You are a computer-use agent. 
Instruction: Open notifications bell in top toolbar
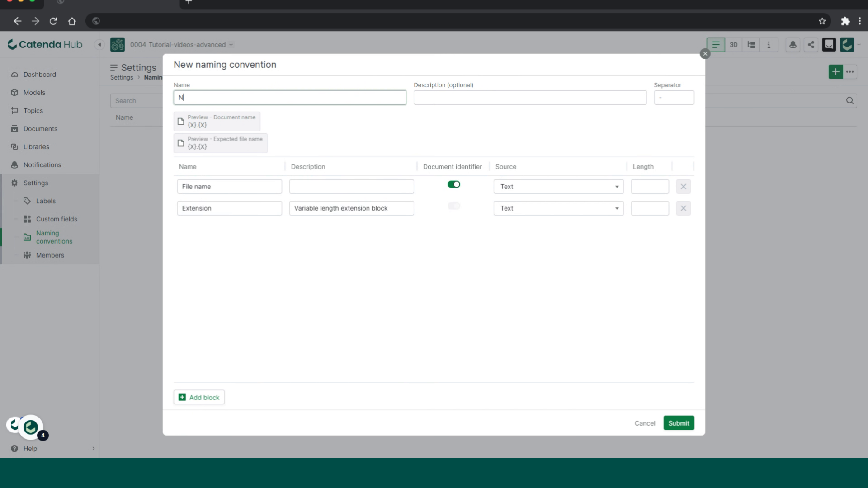click(793, 45)
